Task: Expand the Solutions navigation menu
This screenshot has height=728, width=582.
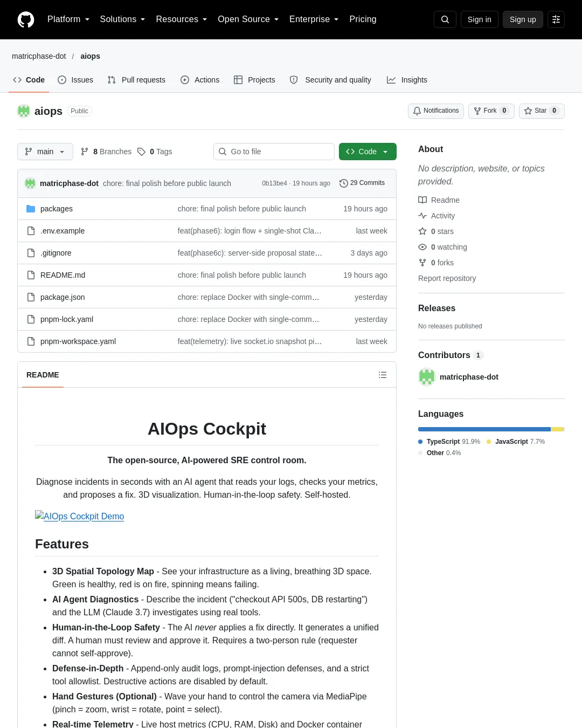Action: [122, 19]
